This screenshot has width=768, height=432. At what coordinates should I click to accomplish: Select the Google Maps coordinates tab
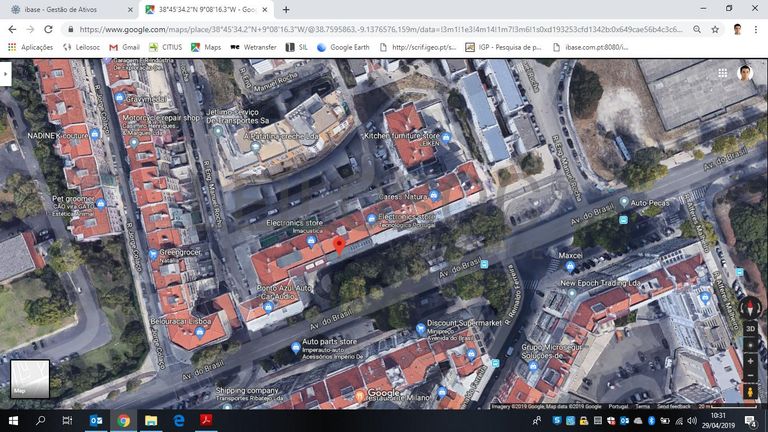[208, 9]
